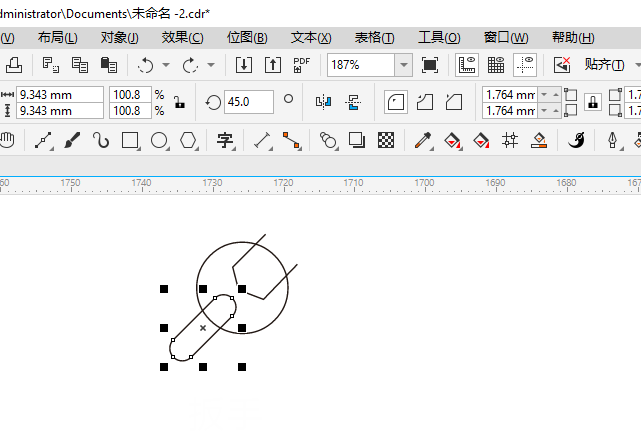Screen dimensions: 641x437
Task: Open the 对象(J) menu
Action: 120,38
